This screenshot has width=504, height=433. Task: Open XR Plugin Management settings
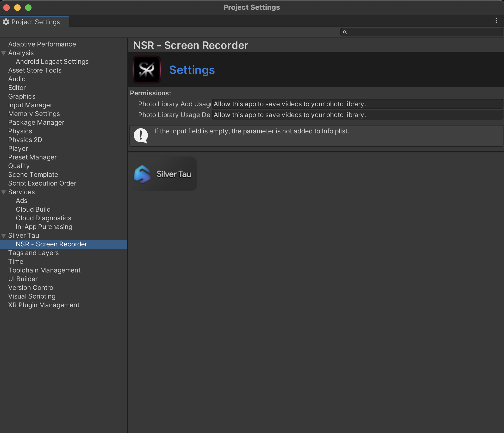click(x=44, y=305)
